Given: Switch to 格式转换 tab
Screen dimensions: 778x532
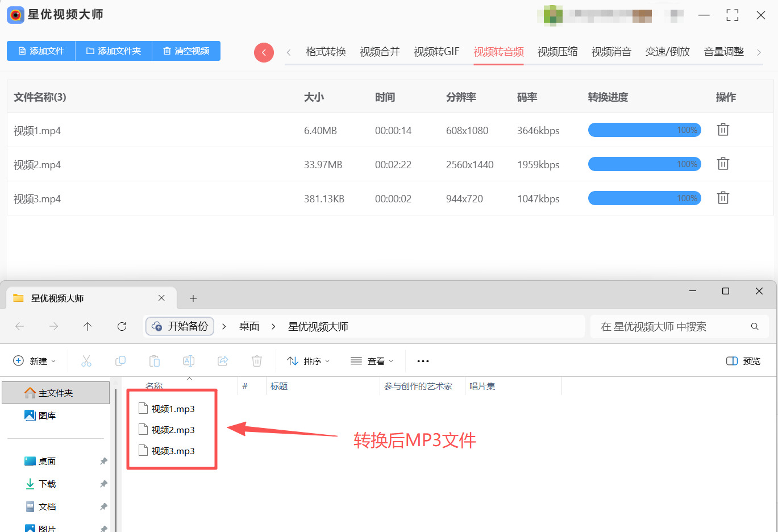Looking at the screenshot, I should (x=326, y=52).
